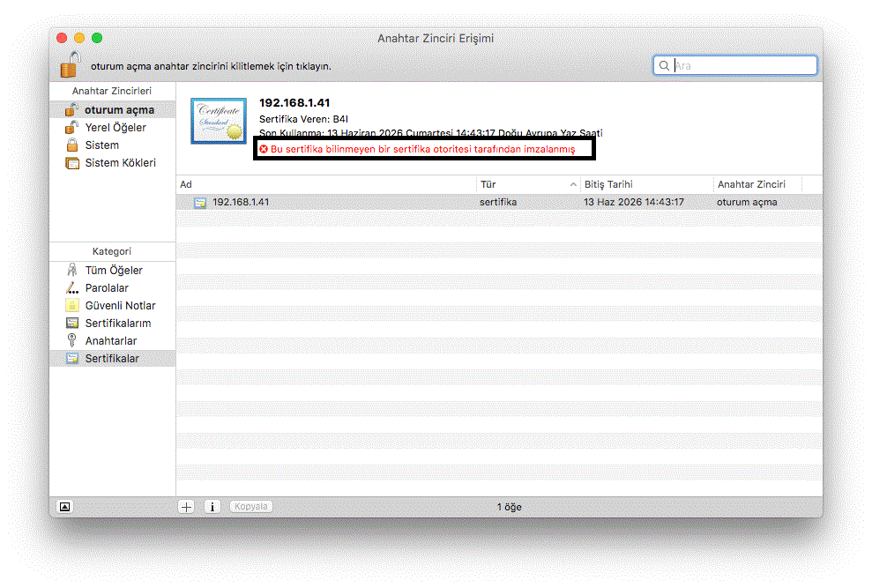
Task: Click the Sertifikalarım certificate icon
Action: pos(72,324)
